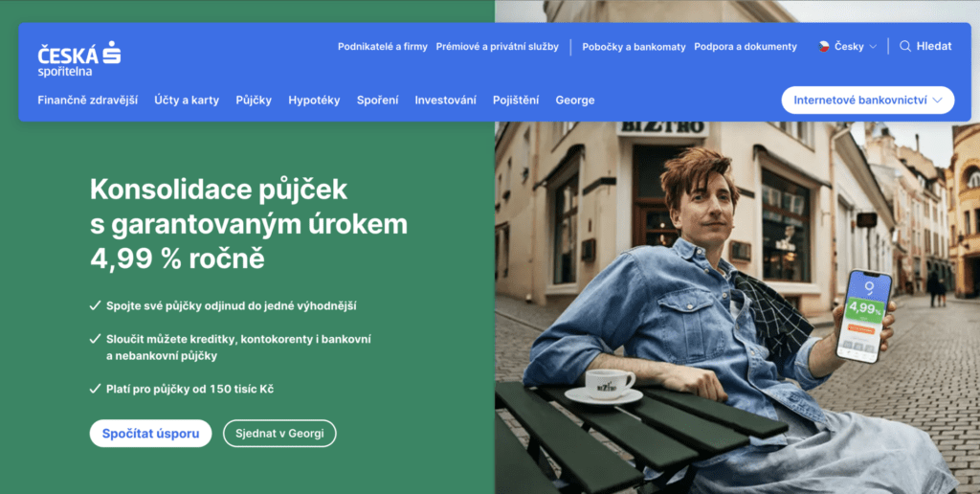Click the Sjednat v Georgi button
Screen dimensions: 980x494
pos(279,434)
